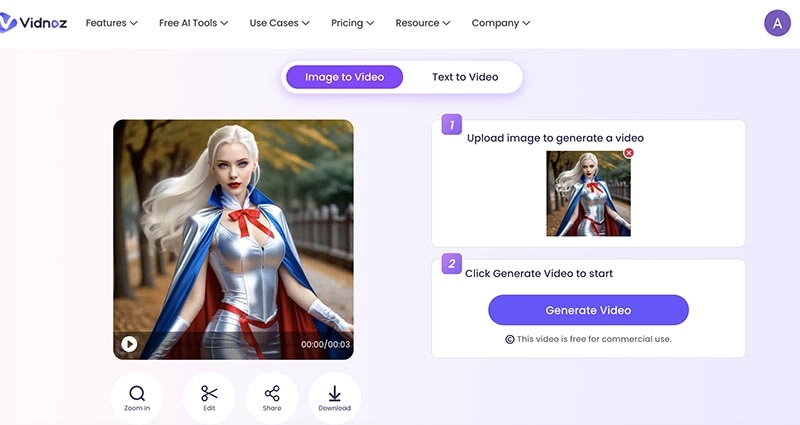
Task: Click the Vidnoz logo
Action: pos(34,22)
